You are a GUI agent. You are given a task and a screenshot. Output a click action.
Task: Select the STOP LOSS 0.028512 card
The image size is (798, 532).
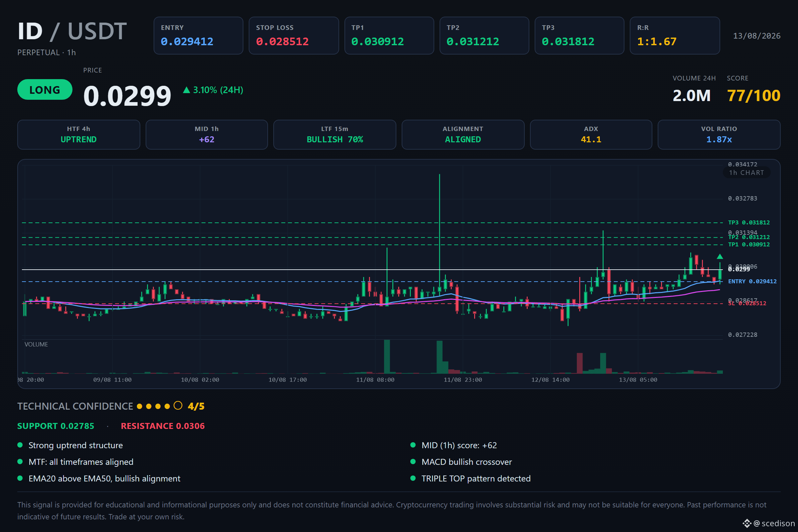[294, 36]
